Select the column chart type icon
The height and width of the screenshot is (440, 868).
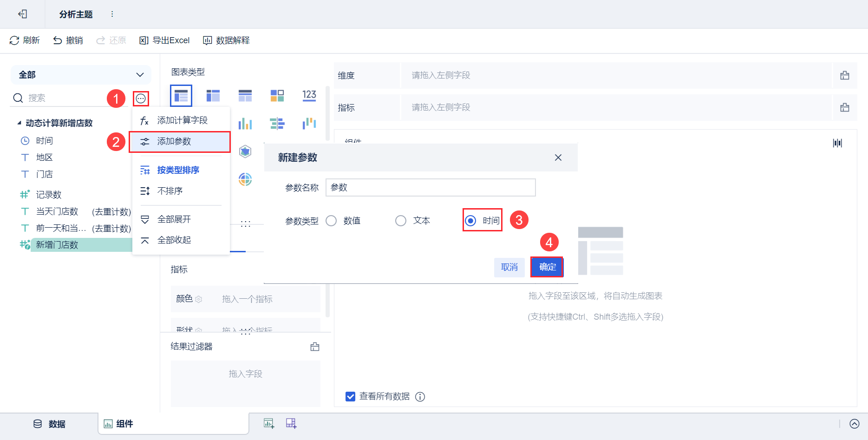click(245, 124)
